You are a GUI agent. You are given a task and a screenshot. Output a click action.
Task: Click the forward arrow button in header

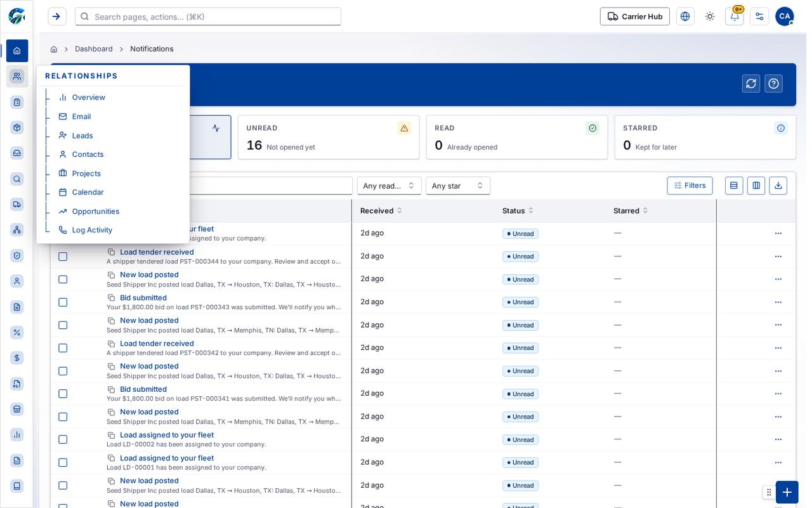click(56, 17)
